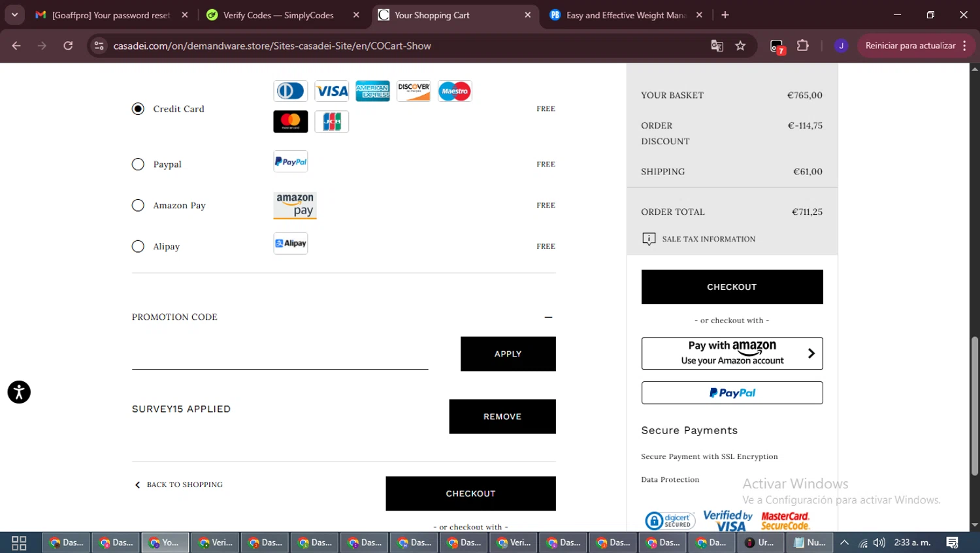The height and width of the screenshot is (553, 980).
Task: Click the extension icon with red 7 badge
Action: click(777, 46)
